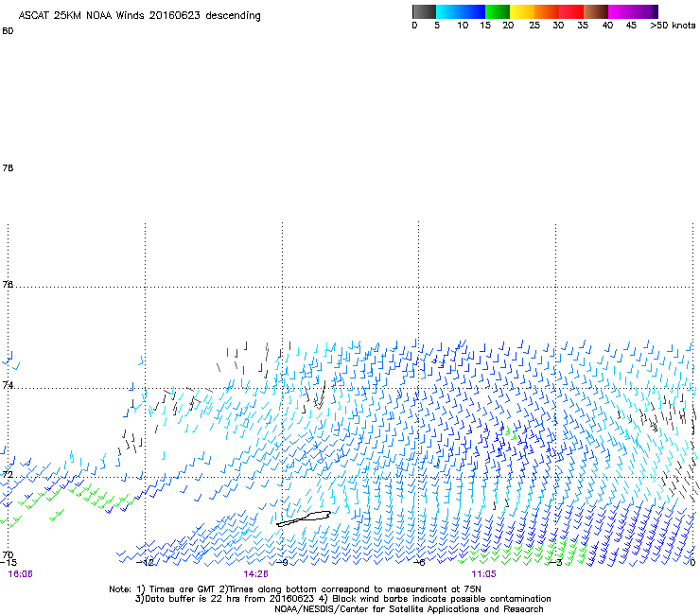This screenshot has height=615, width=700.
Task: Click the legend label '40' under color bar
Action: coord(607,26)
